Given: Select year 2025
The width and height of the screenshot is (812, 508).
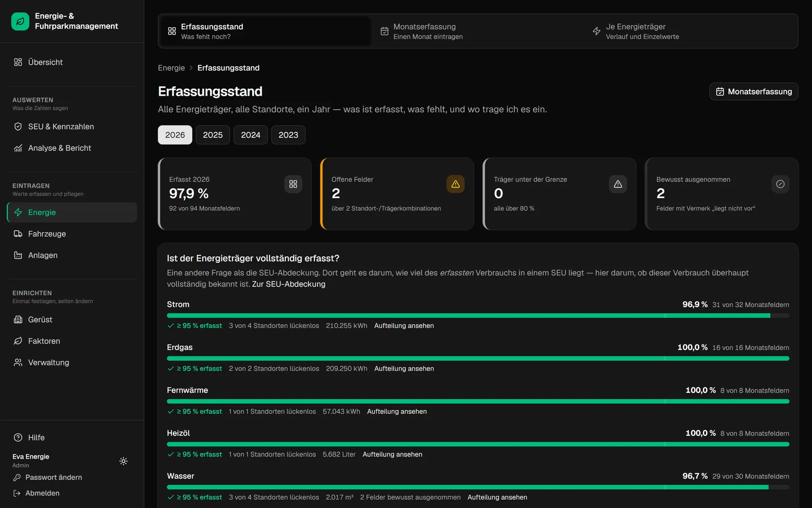Looking at the screenshot, I should click(x=213, y=135).
